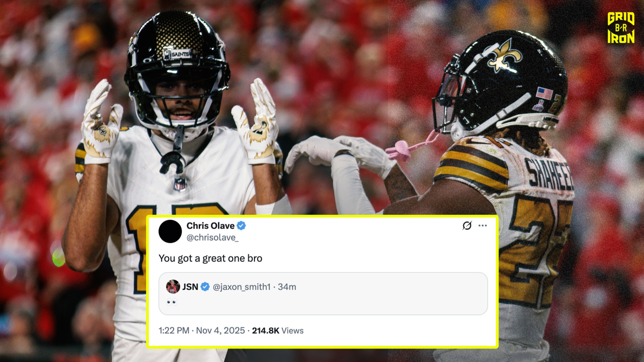View the 214.8K Views count

(278, 331)
